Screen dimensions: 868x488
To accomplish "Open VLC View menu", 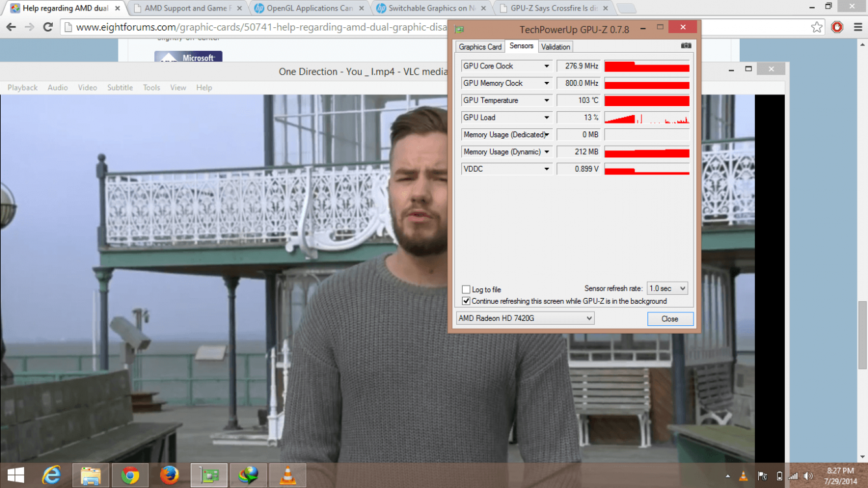I will point(178,88).
